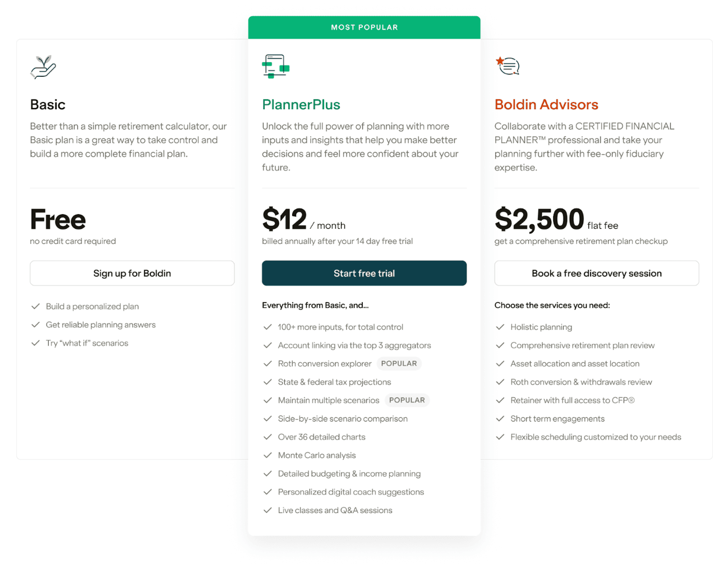Click the POPULAR badge beside Roth conversion explorer
Screen dimensions: 728x564
pos(399,363)
